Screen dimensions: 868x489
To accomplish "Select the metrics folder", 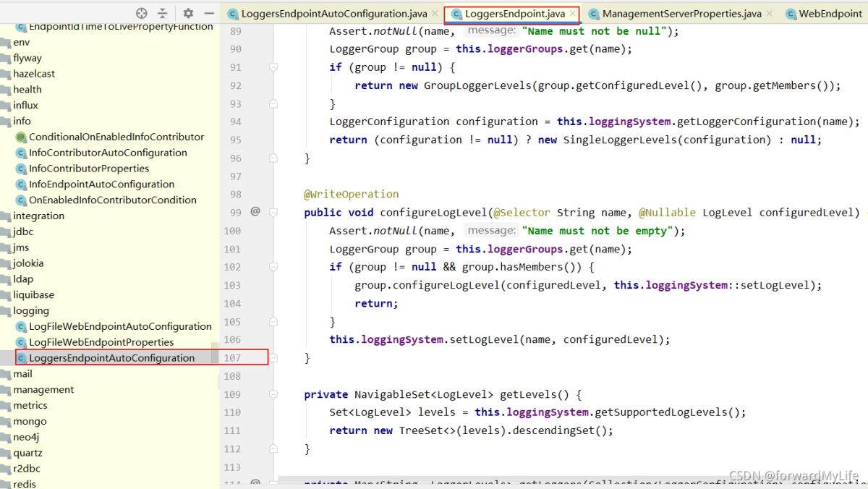I will [30, 406].
